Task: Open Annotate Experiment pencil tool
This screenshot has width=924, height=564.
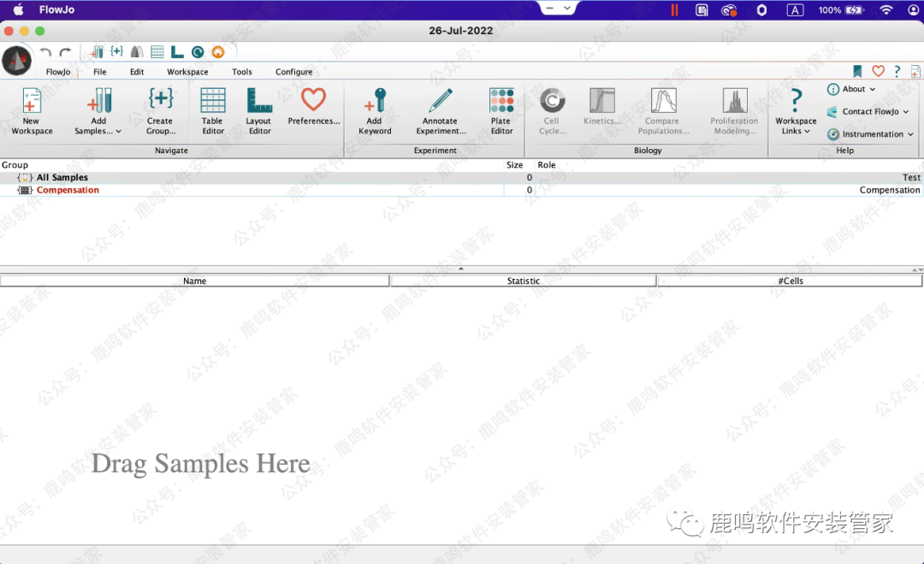Action: [441, 103]
